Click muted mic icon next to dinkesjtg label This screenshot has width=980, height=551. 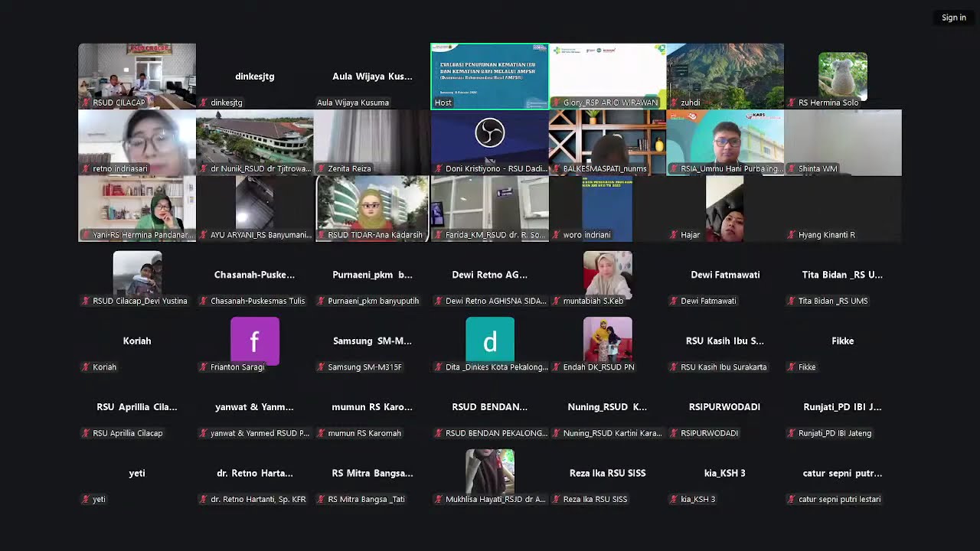[x=204, y=103]
